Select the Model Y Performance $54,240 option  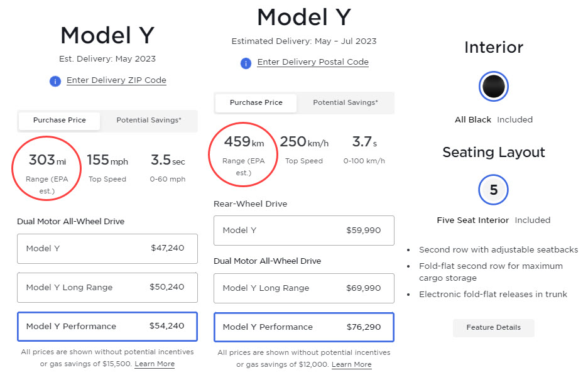point(107,326)
